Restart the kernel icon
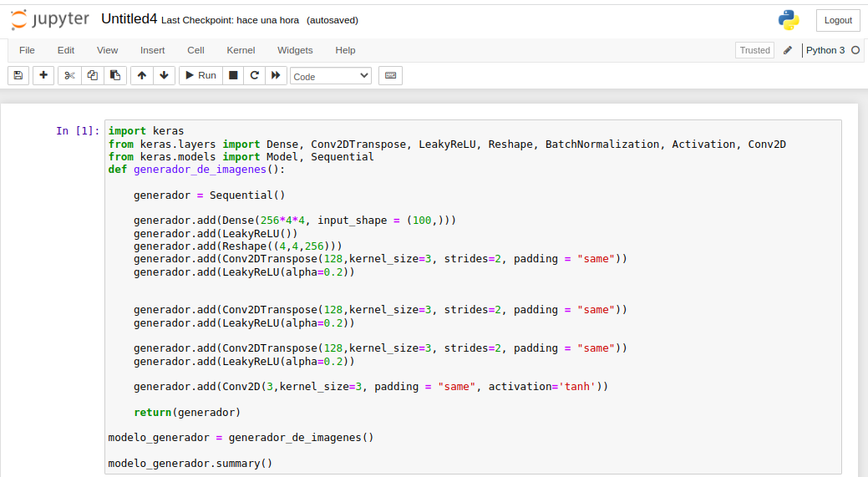This screenshot has height=477, width=868. click(x=255, y=75)
